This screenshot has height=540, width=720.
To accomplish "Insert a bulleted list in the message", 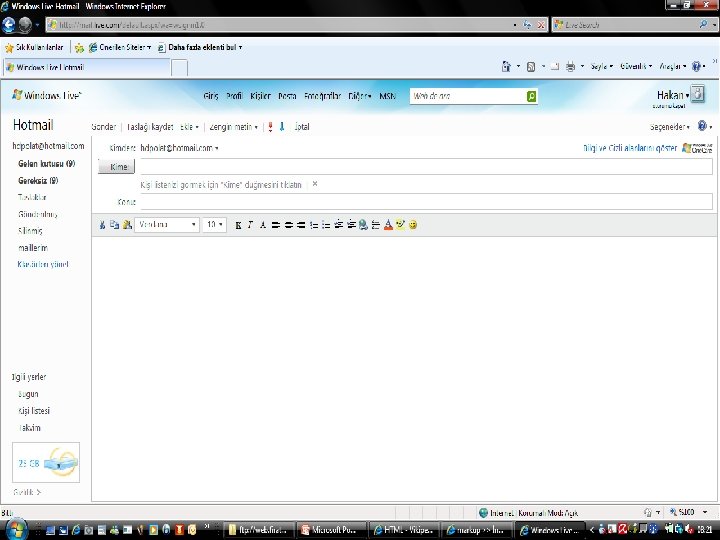I will point(326,225).
